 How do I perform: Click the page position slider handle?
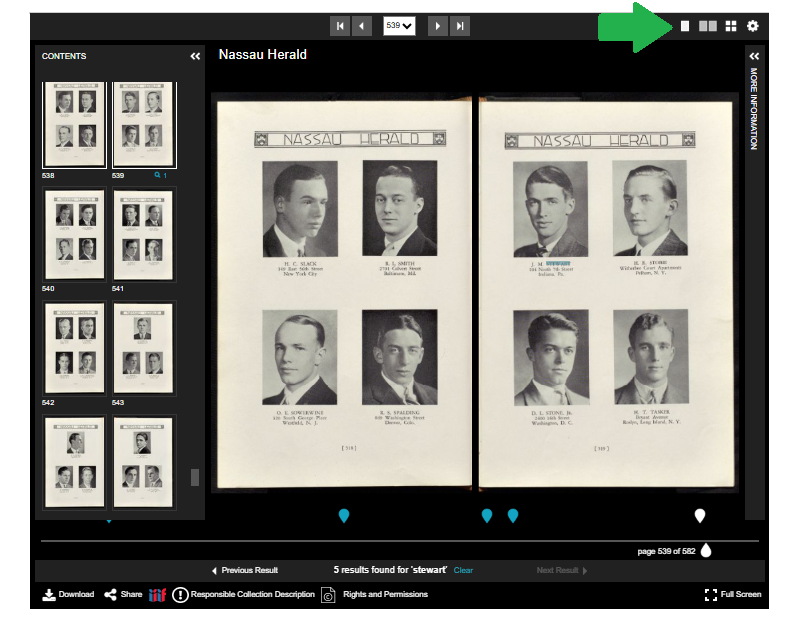coord(706,550)
